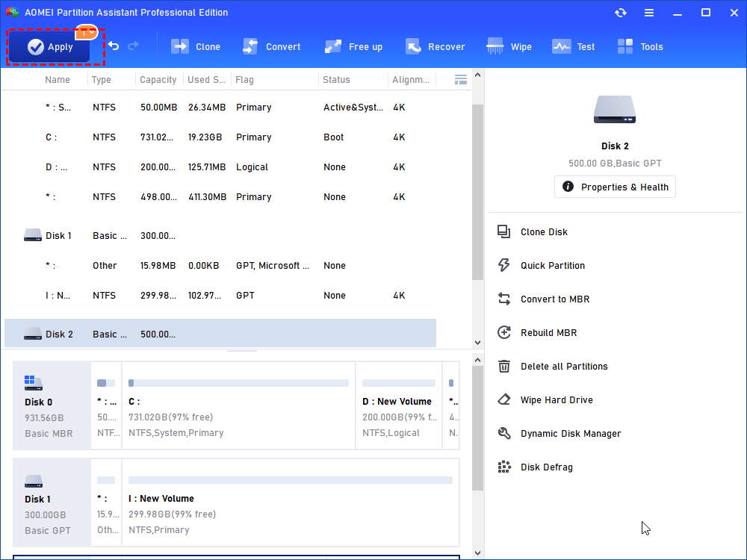Sort by Flag column header

click(x=244, y=80)
